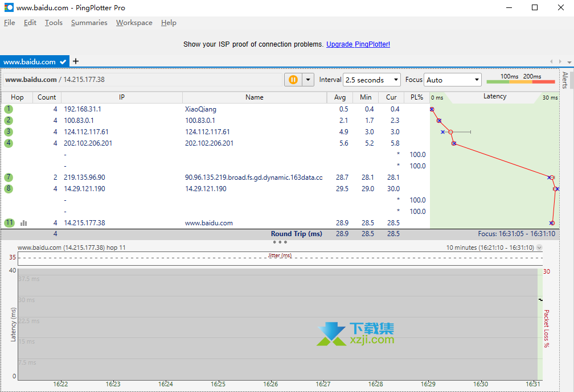Click the Focus time range text

[516, 234]
